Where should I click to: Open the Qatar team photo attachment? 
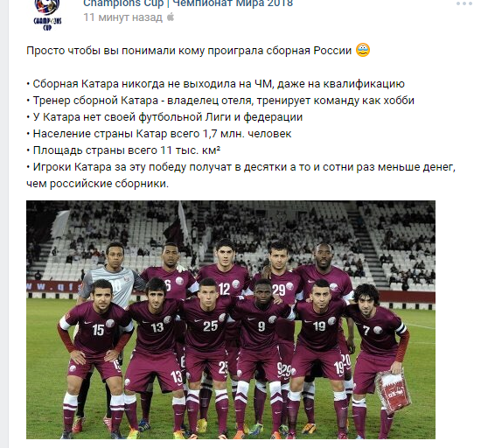(231, 319)
